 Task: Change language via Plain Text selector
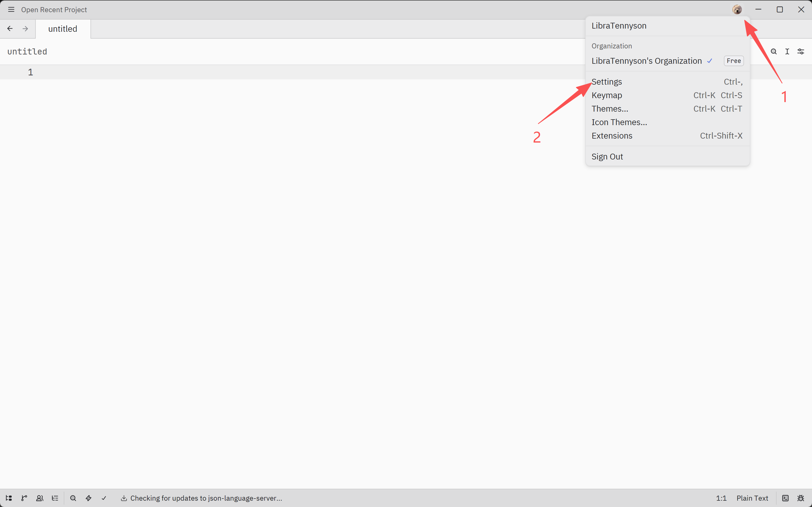(x=752, y=498)
